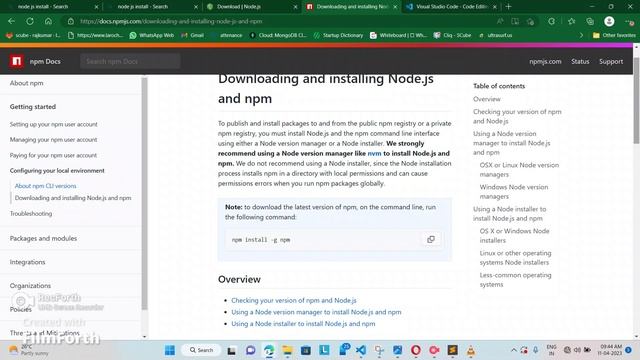Open the browser home page
Viewport: 640px width, 360px height.
tap(48, 21)
